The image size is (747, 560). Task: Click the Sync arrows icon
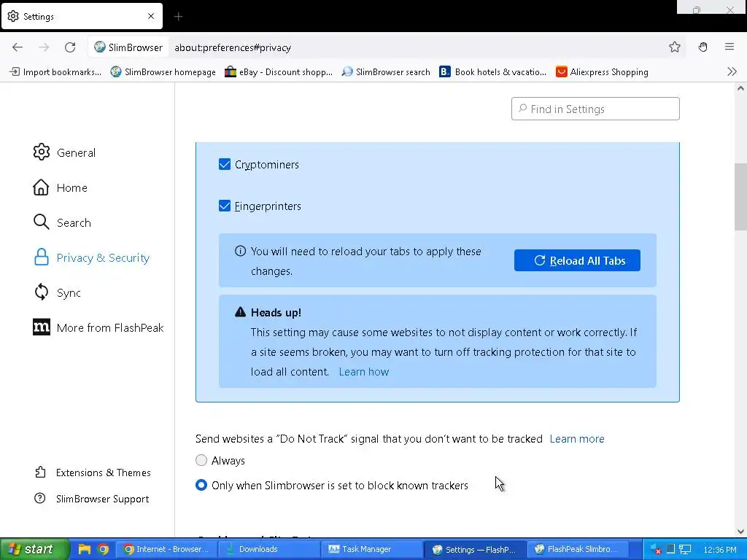point(42,292)
